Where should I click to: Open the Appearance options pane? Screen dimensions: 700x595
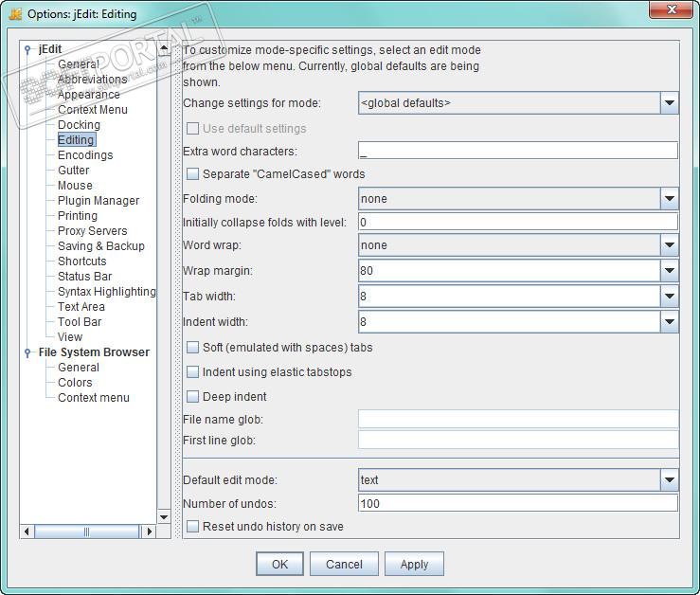pos(89,95)
